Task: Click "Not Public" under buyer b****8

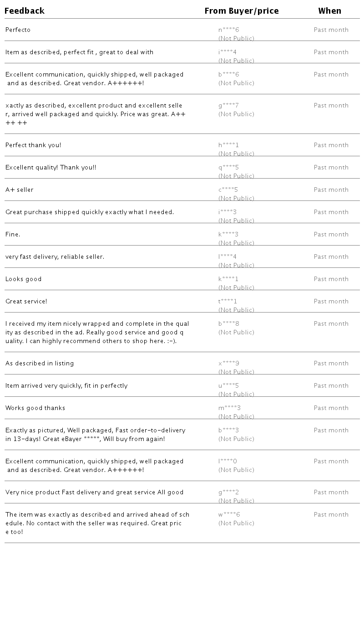Action: (x=236, y=333)
